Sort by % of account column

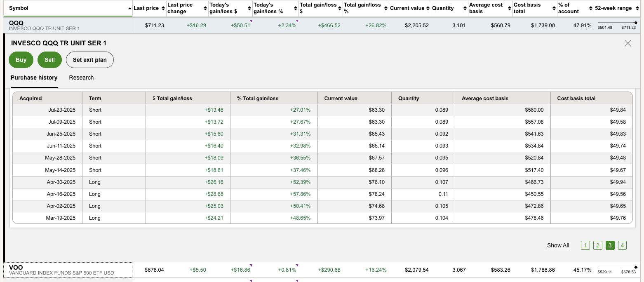(x=575, y=8)
